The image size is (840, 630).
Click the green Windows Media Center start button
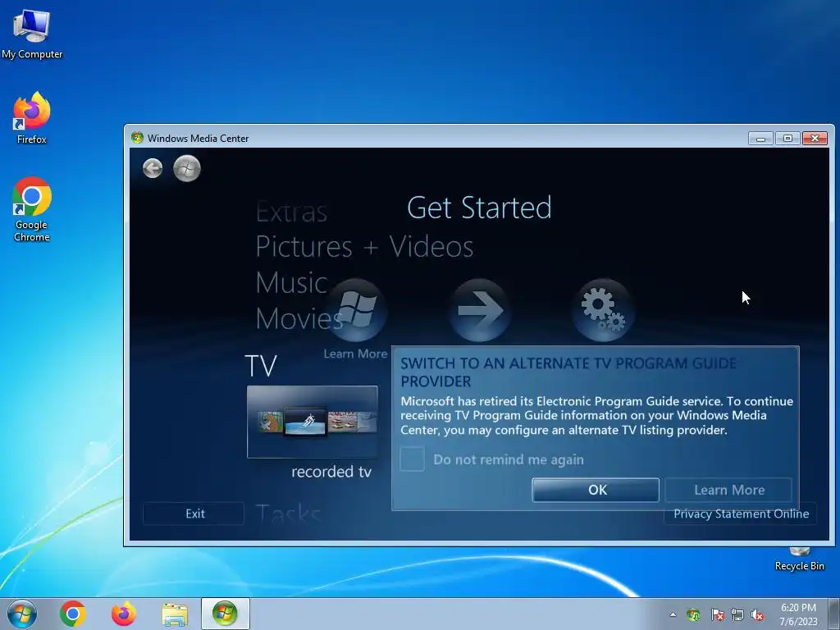[187, 168]
